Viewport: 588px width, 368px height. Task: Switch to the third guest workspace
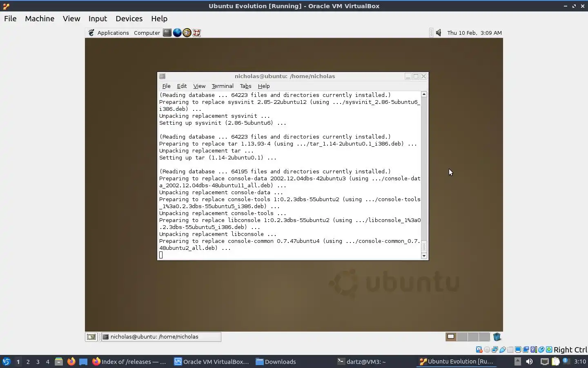click(x=473, y=337)
